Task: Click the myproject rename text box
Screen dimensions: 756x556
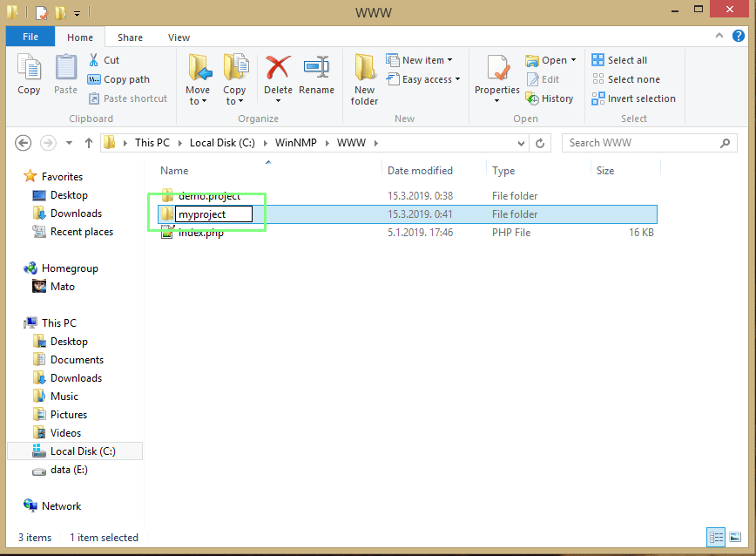Action: point(213,214)
